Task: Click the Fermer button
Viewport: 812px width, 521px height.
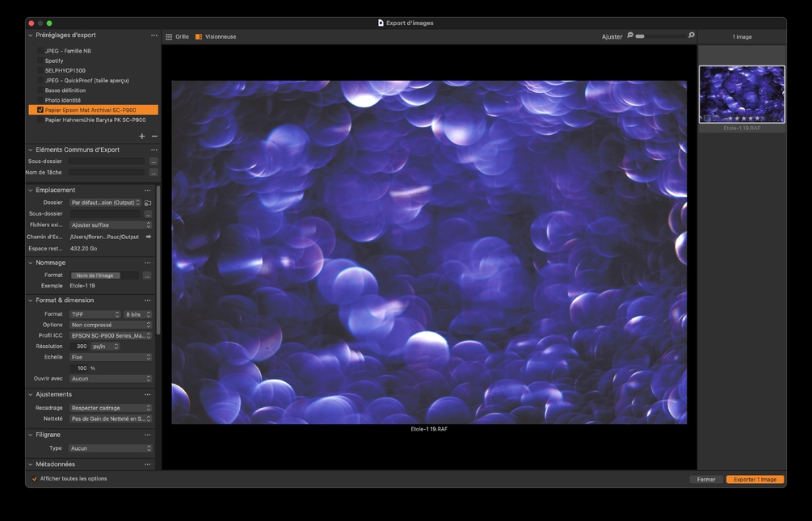Action: (706, 479)
